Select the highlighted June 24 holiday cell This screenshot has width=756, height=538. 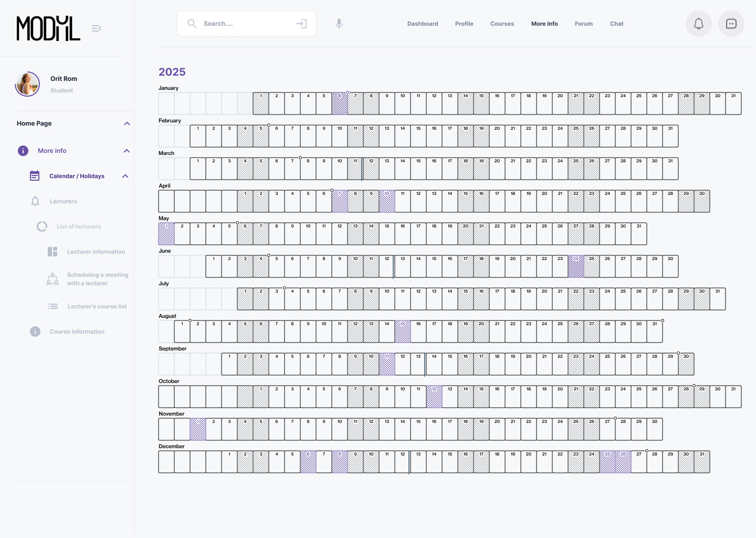pos(576,266)
